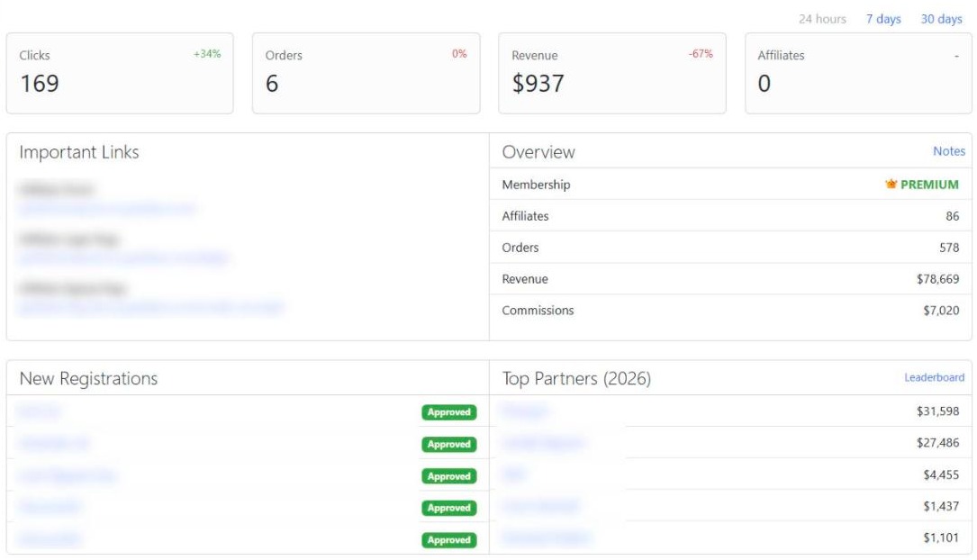Image resolution: width=977 pixels, height=560 pixels.
Task: Click the -67% revenue change
Action: 701,54
